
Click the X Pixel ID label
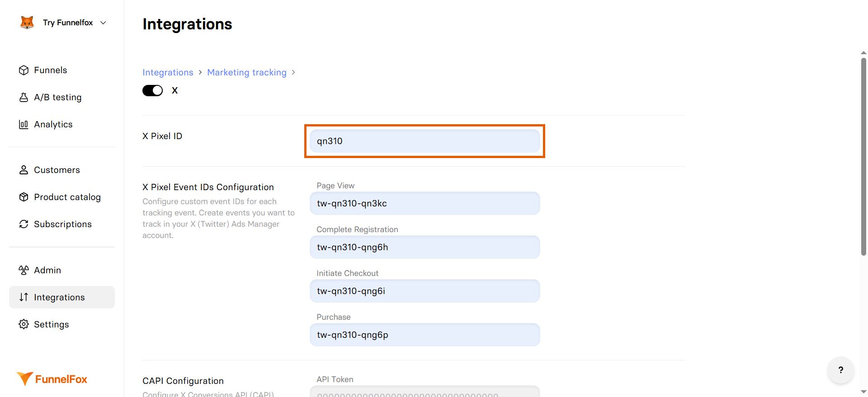162,136
